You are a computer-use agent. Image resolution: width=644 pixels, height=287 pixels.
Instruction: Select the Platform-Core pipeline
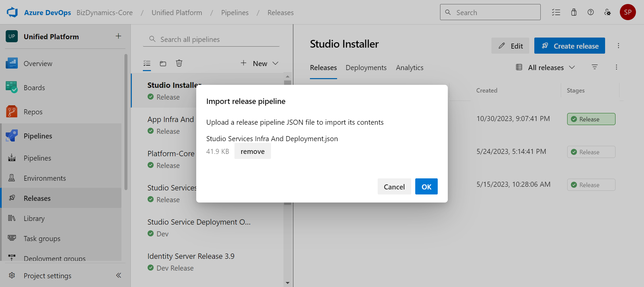point(171,153)
